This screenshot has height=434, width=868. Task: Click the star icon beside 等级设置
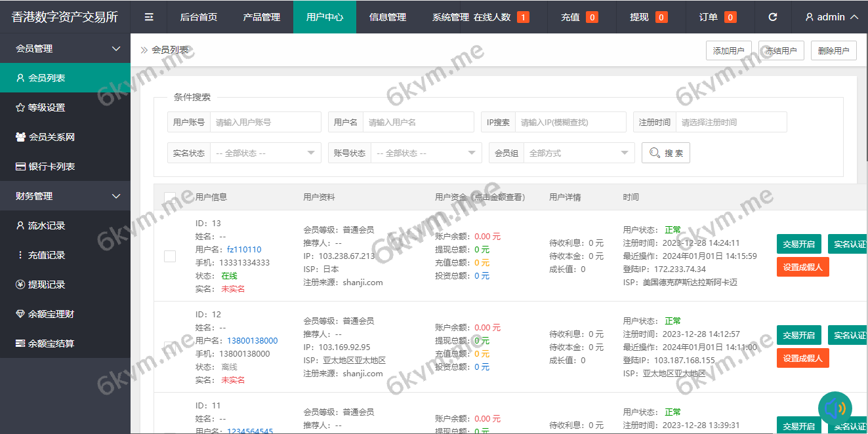(20, 107)
